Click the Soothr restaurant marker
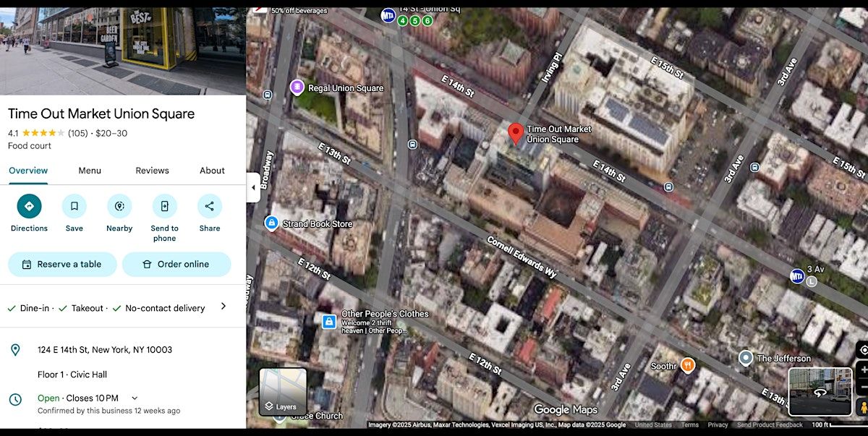Screen dimensions: 868x436 (688, 366)
